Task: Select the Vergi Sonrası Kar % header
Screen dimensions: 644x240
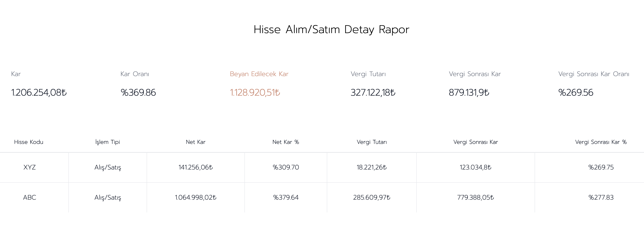Action: click(601, 142)
